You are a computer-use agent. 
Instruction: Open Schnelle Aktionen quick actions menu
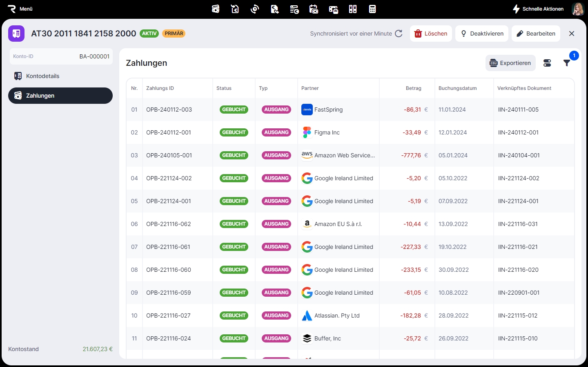tap(538, 9)
